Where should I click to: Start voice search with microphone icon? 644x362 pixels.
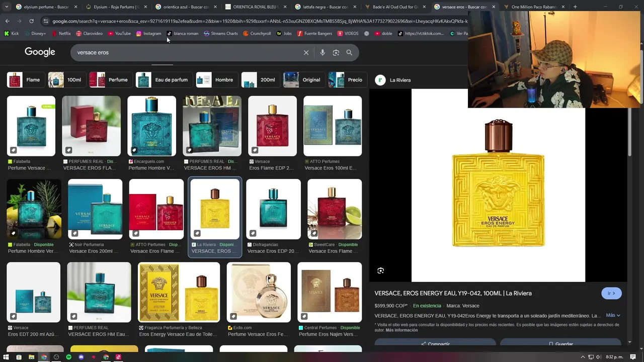(323, 52)
